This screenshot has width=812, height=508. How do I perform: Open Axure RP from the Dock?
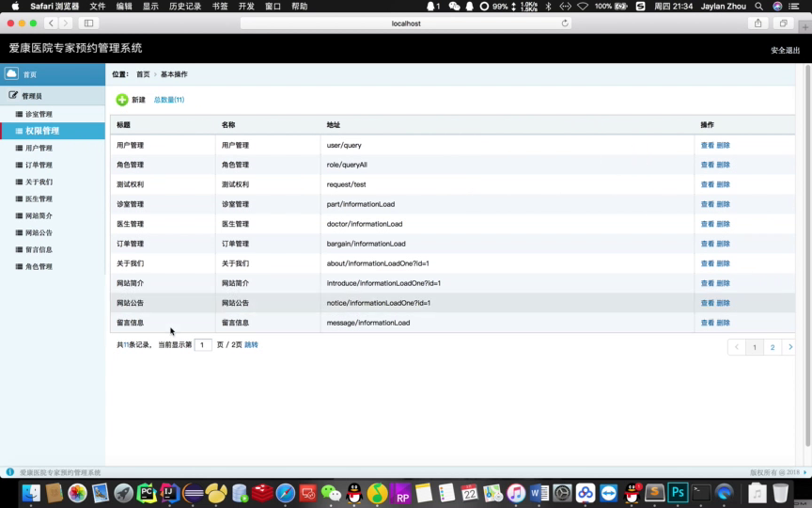[400, 492]
